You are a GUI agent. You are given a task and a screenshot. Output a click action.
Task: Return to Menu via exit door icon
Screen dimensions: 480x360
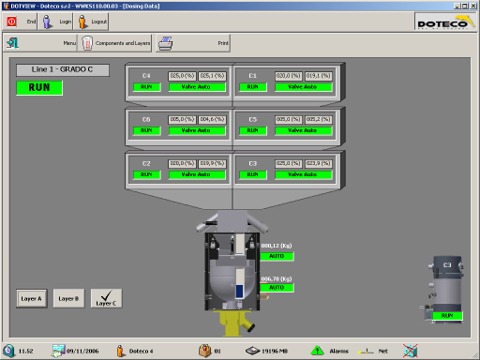click(40, 43)
